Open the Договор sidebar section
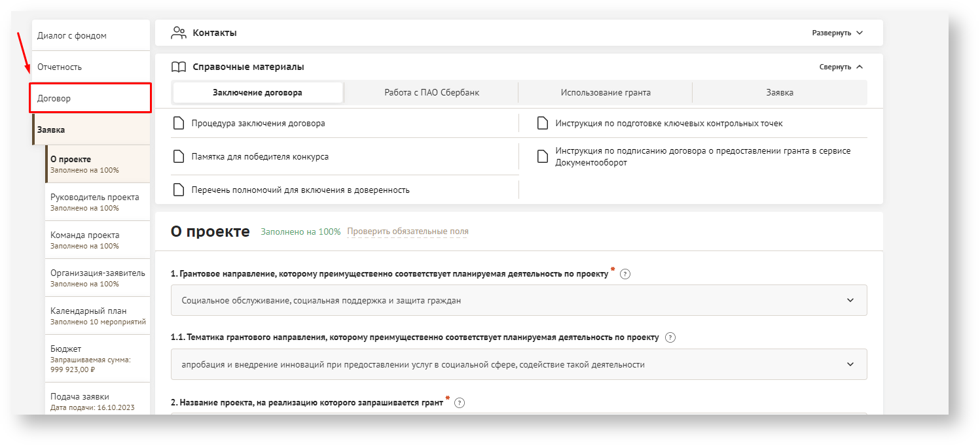The height and width of the screenshot is (446, 980). tap(90, 98)
